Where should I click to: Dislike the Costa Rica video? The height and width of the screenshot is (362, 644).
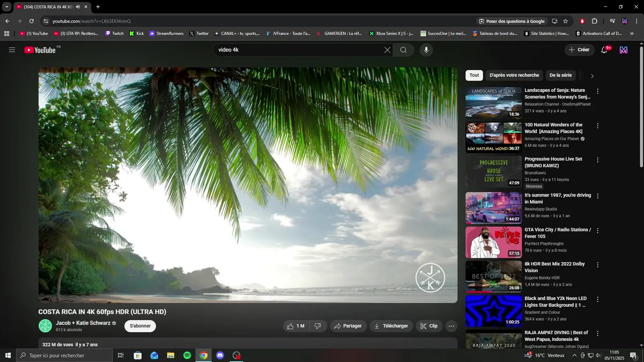pyautogui.click(x=317, y=326)
